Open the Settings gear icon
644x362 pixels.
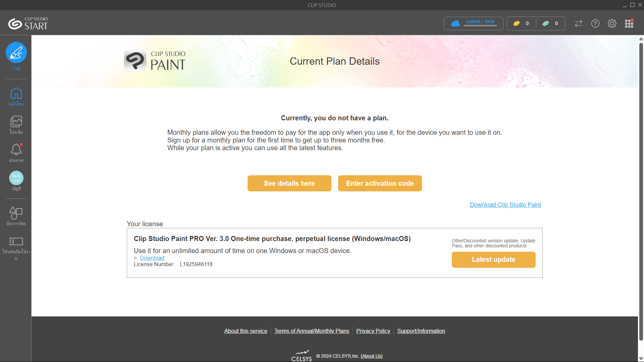point(612,23)
